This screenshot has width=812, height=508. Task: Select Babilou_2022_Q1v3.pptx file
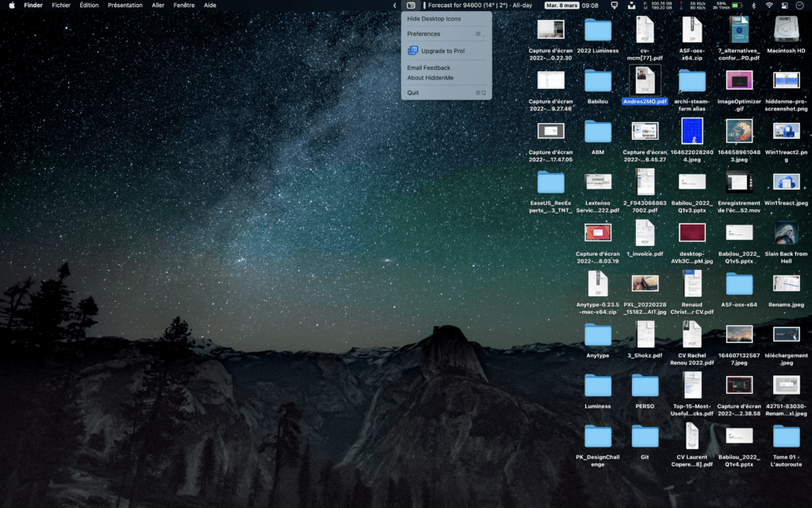[x=691, y=182]
